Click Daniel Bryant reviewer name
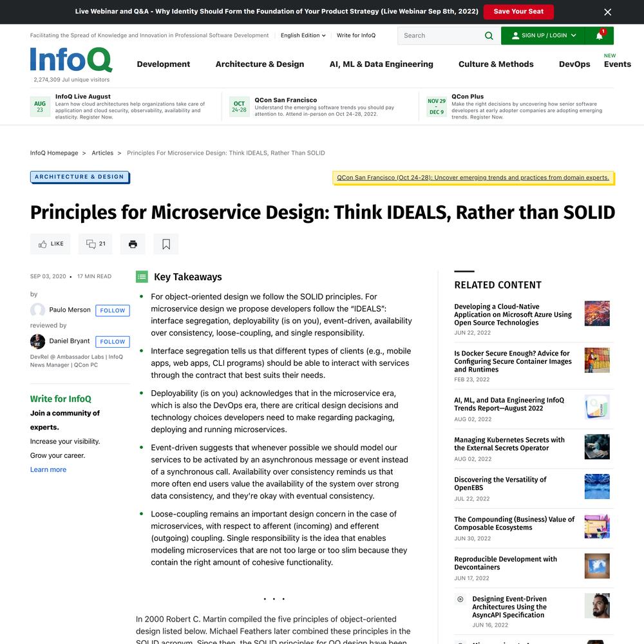Screen dimensions: 644x644 click(70, 341)
